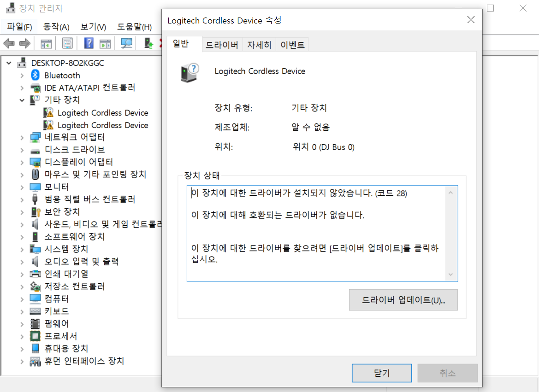Click the 닫기 button
Screen dimensions: 539x392
coord(382,373)
